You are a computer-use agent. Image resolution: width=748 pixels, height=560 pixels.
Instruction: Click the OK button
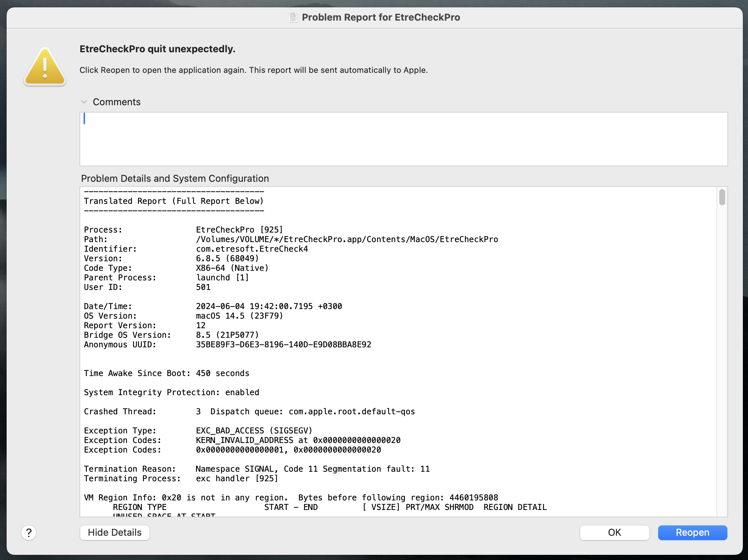(x=614, y=532)
